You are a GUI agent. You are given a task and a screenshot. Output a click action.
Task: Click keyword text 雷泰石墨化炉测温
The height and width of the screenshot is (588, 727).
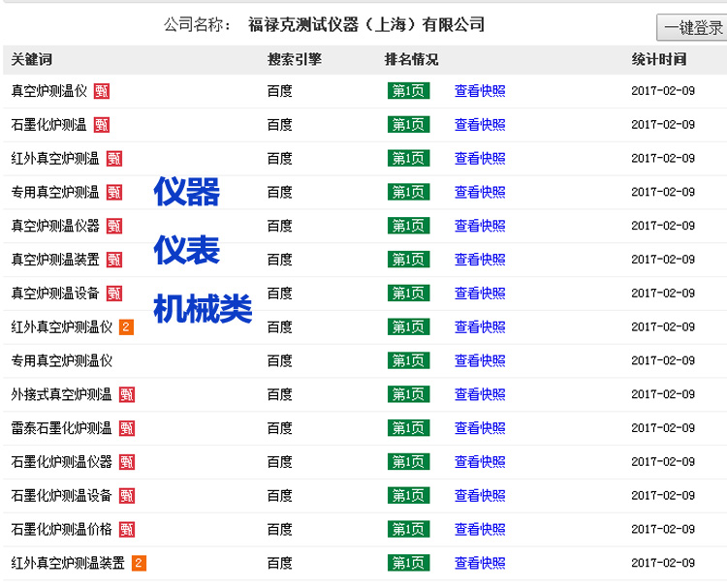click(x=62, y=428)
